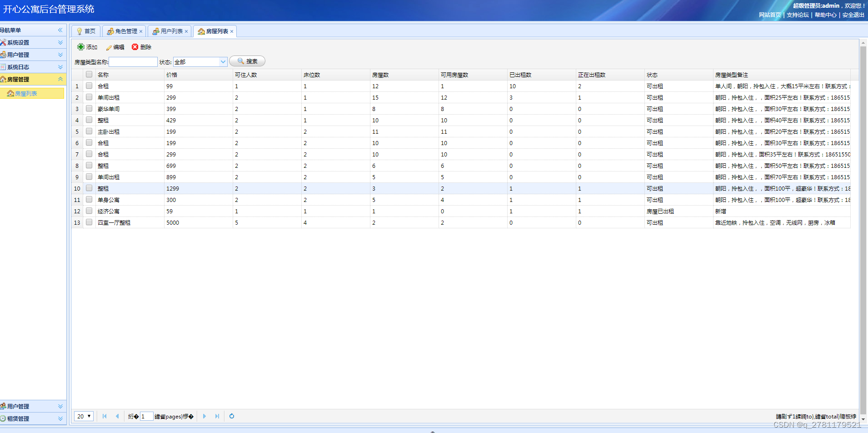Viewport: 868px width, 433px height.
Task: Click the lightbulb icon on 首页 tab
Action: coord(80,31)
